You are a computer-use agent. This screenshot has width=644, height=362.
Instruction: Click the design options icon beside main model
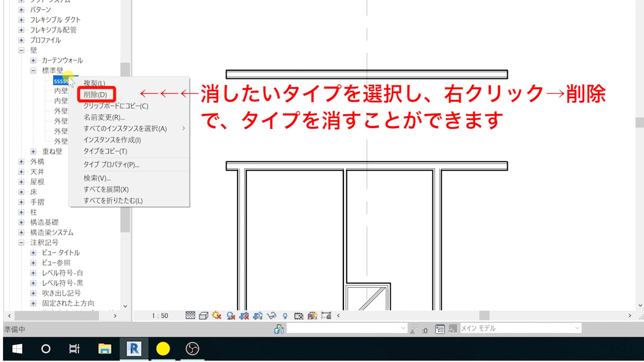pos(440,329)
